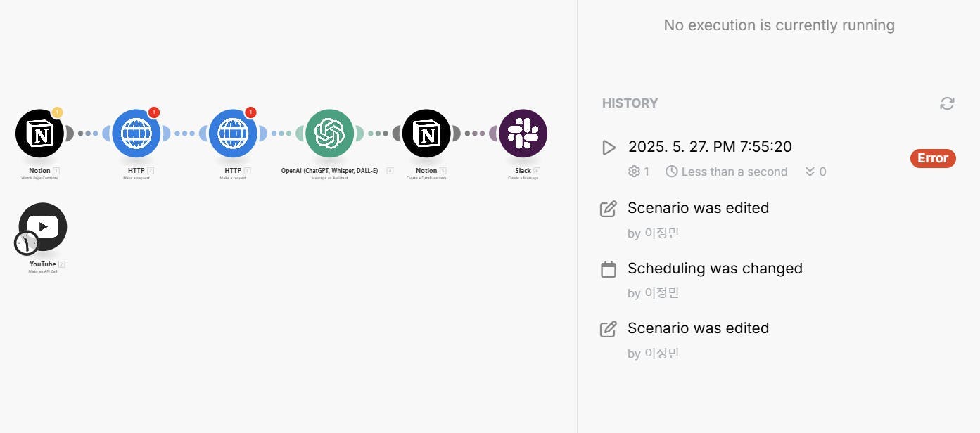The image size is (980, 433).
Task: Click the first 'Scenario was edited' entry
Action: (698, 208)
